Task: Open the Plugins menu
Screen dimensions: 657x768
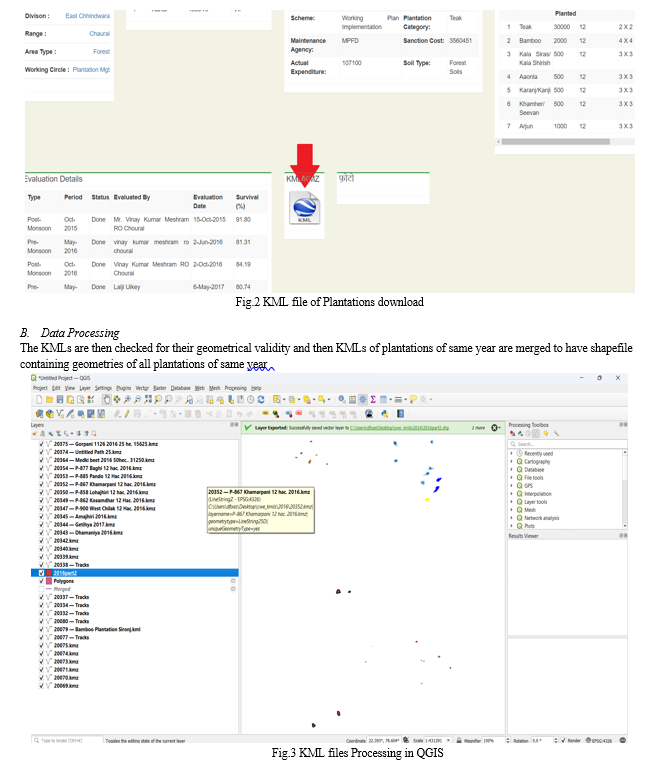Action: 123,388
